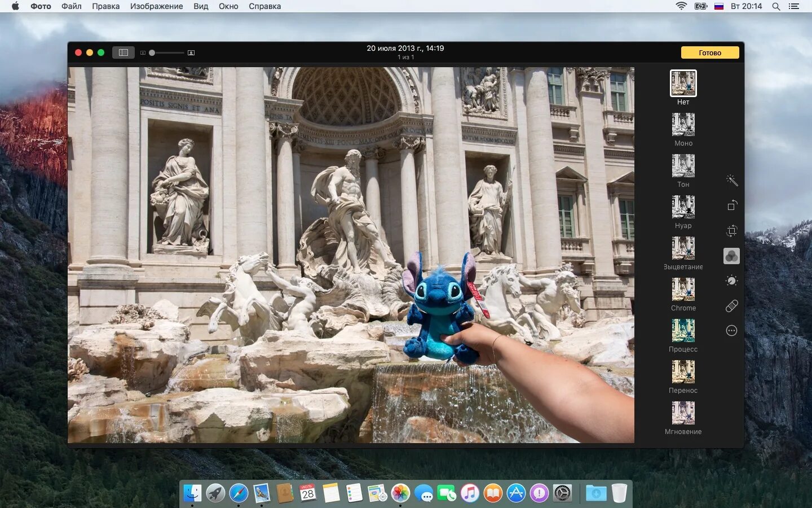Screen dimensions: 812x508
Task: Click the large zoom-in picture icon
Action: click(191, 52)
